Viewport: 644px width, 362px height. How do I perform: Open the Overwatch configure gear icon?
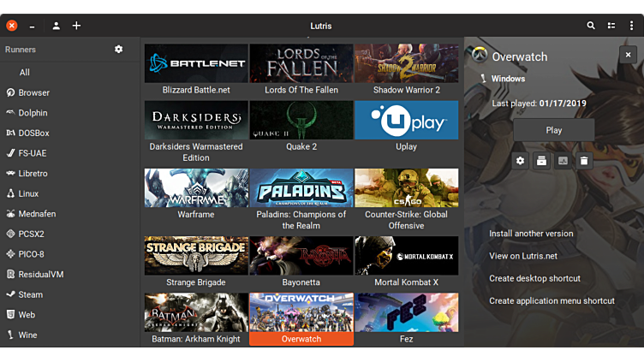tap(520, 161)
